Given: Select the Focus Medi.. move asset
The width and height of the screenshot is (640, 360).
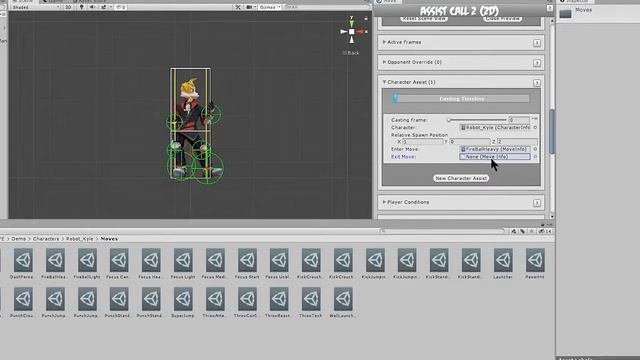Looking at the screenshot, I should [x=215, y=264].
